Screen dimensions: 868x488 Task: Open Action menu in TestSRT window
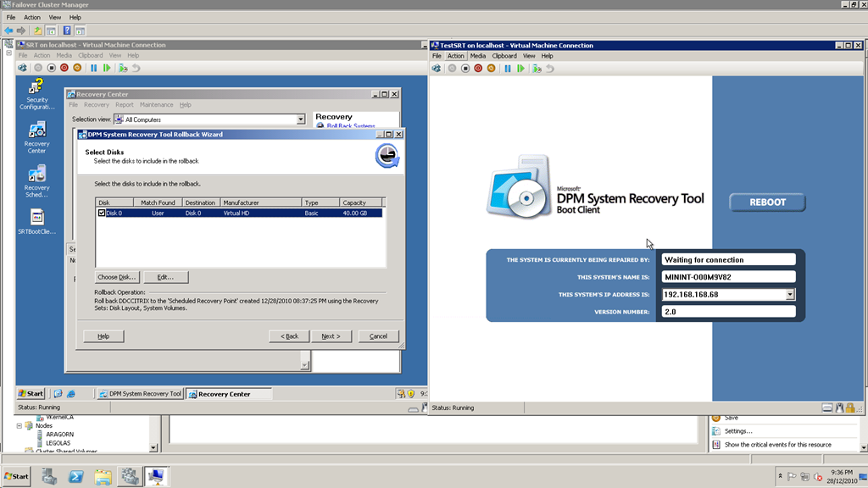(455, 56)
